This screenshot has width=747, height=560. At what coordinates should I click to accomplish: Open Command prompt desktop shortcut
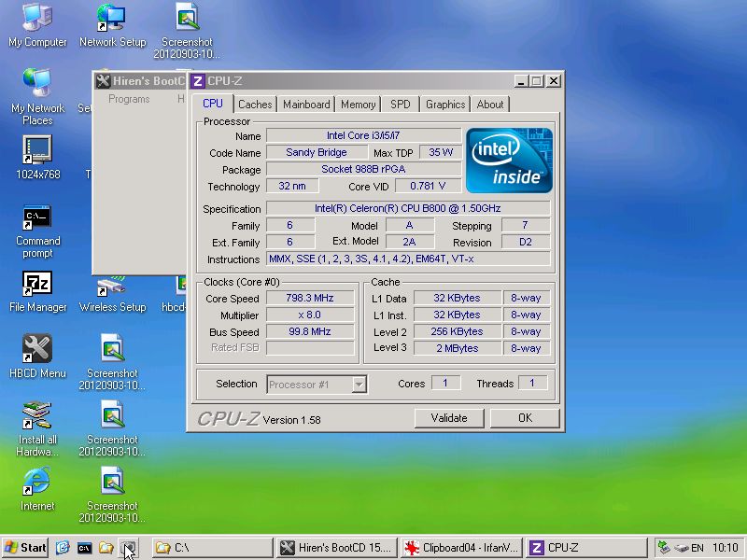coord(37,231)
